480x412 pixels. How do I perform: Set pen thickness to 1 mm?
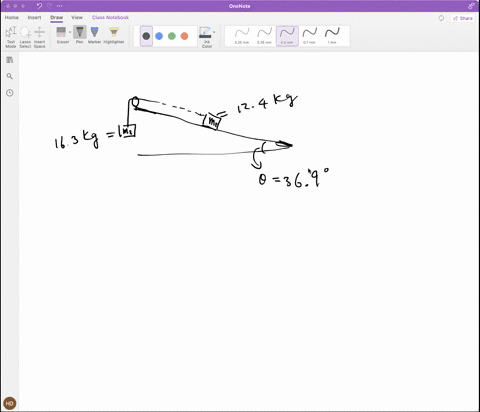point(332,36)
